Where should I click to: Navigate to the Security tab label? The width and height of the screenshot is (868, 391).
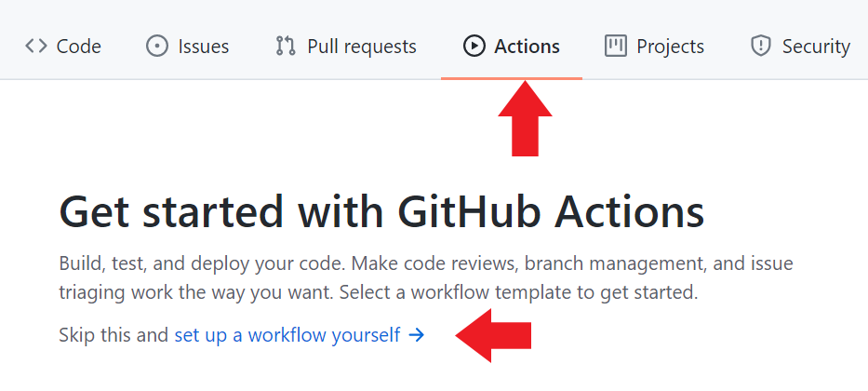[x=816, y=46]
